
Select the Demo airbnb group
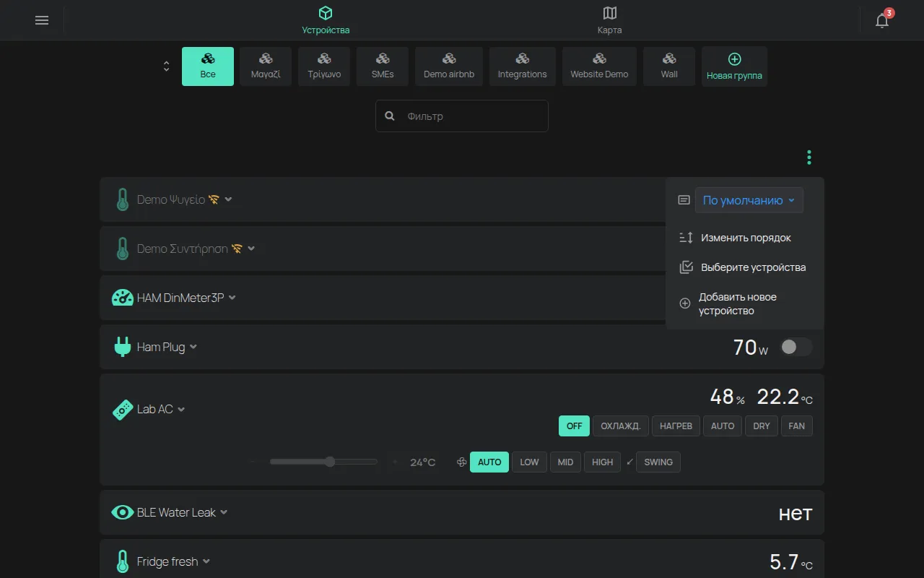coord(449,66)
